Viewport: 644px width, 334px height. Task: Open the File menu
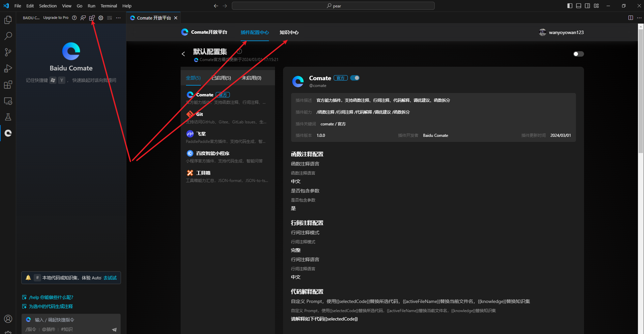(18, 6)
